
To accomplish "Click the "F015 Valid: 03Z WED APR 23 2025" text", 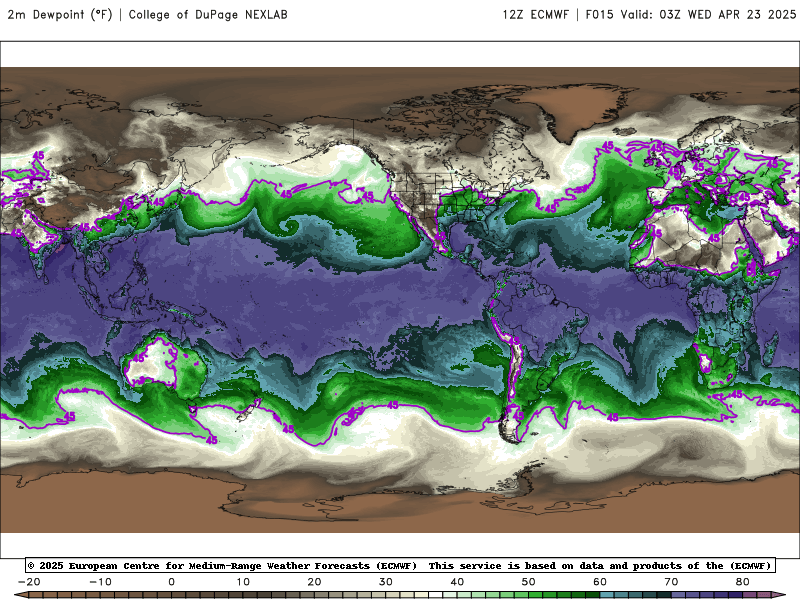I will [x=691, y=15].
